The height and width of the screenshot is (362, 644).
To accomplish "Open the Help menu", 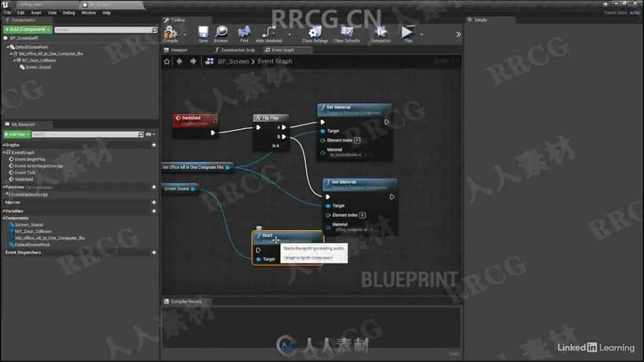I will coord(106,12).
